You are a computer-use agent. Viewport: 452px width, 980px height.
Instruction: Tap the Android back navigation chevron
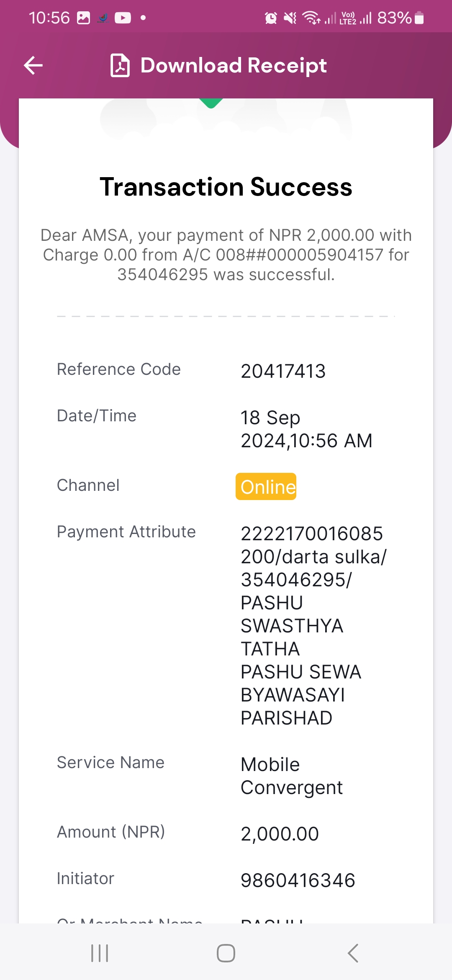(353, 953)
